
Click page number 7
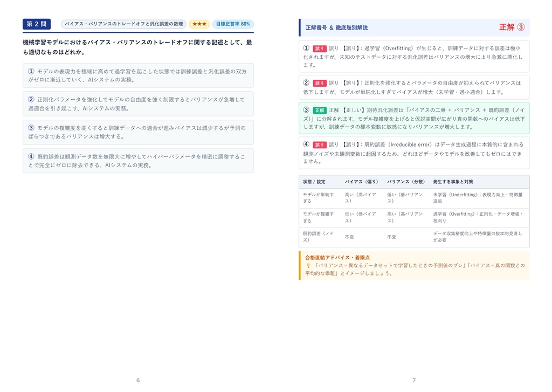point(414,380)
